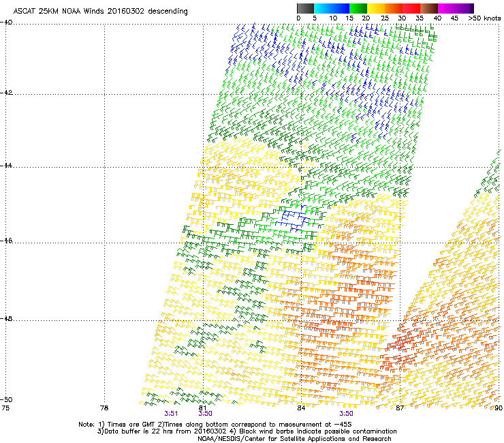Click the -50 latitude axis label
Viewport: 504px width, 443px height.
(x=6, y=399)
